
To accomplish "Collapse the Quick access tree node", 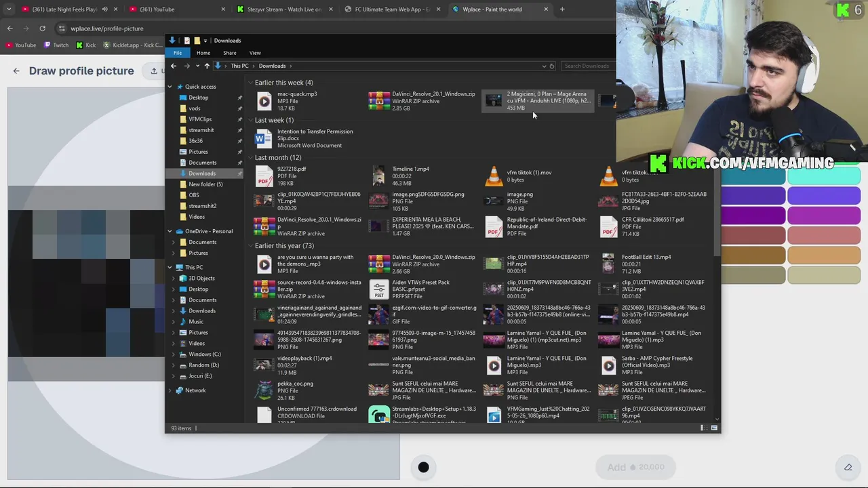I will [170, 87].
